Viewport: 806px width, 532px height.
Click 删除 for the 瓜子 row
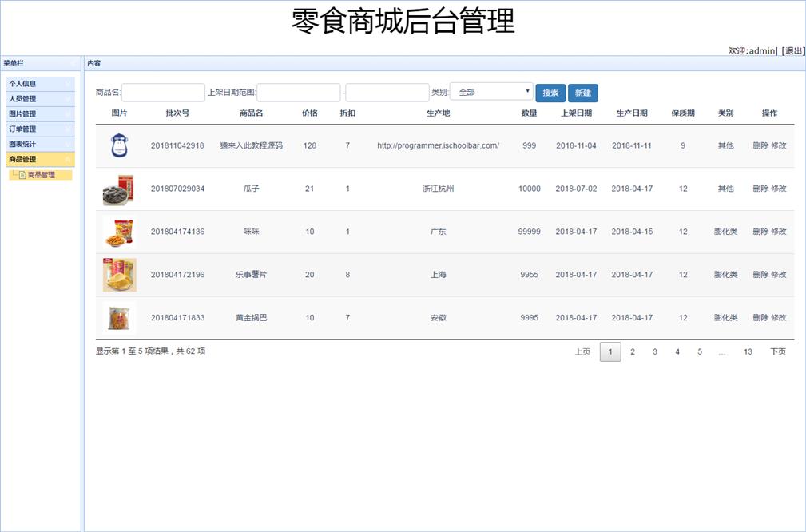click(x=760, y=189)
